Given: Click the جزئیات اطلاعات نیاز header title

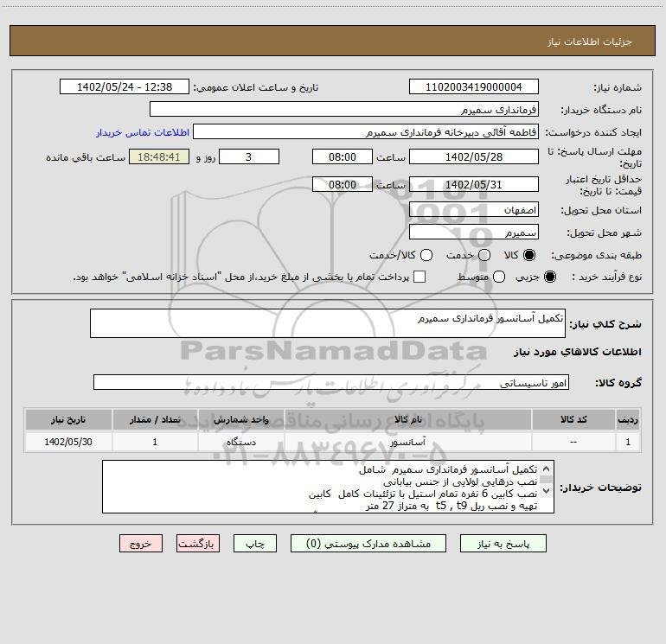Looking at the screenshot, I should [x=590, y=41].
